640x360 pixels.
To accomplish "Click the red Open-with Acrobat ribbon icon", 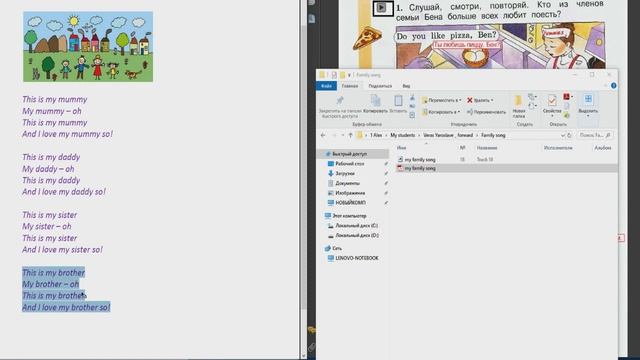I will 567,97.
